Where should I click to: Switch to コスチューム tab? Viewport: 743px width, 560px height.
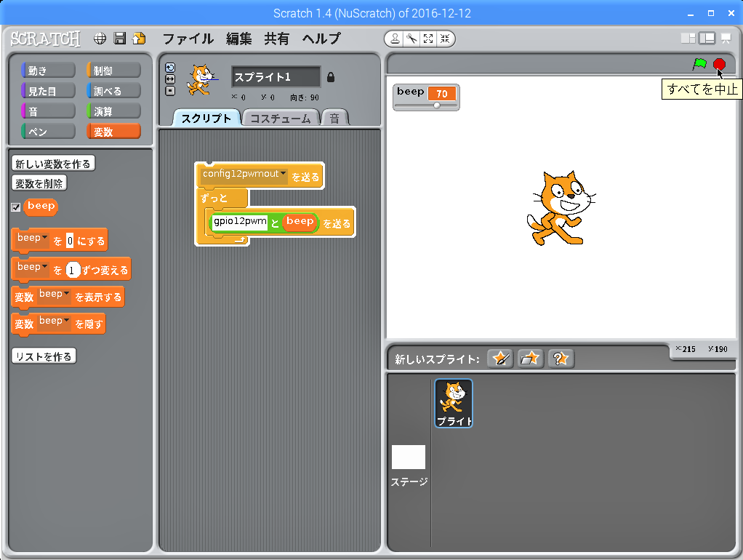[x=281, y=118]
